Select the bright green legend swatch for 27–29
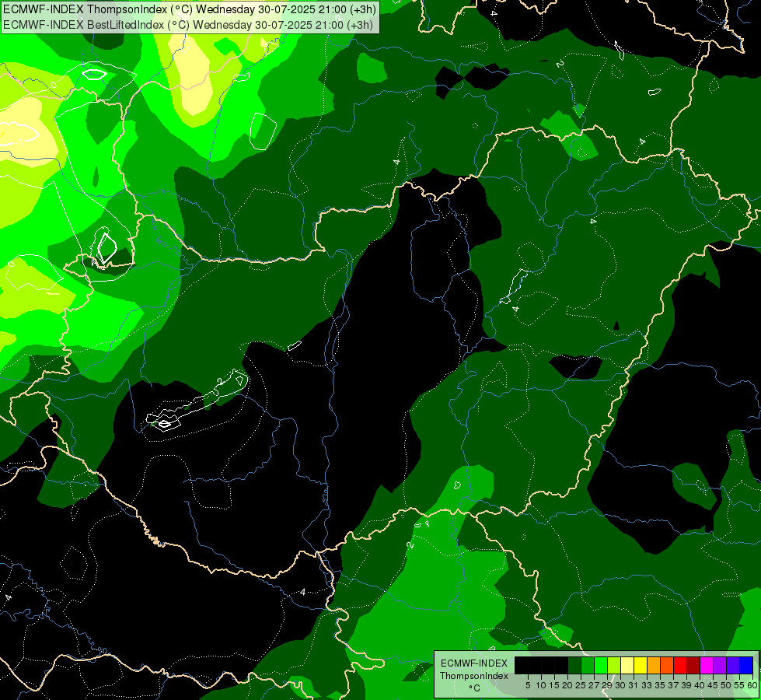Image resolution: width=761 pixels, height=700 pixels. (x=601, y=665)
